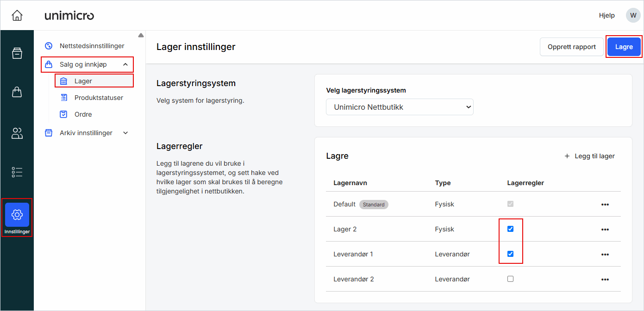Viewport: 644px width, 311px height.
Task: Collapse the Salg og innkjøp section
Action: pyautogui.click(x=125, y=64)
